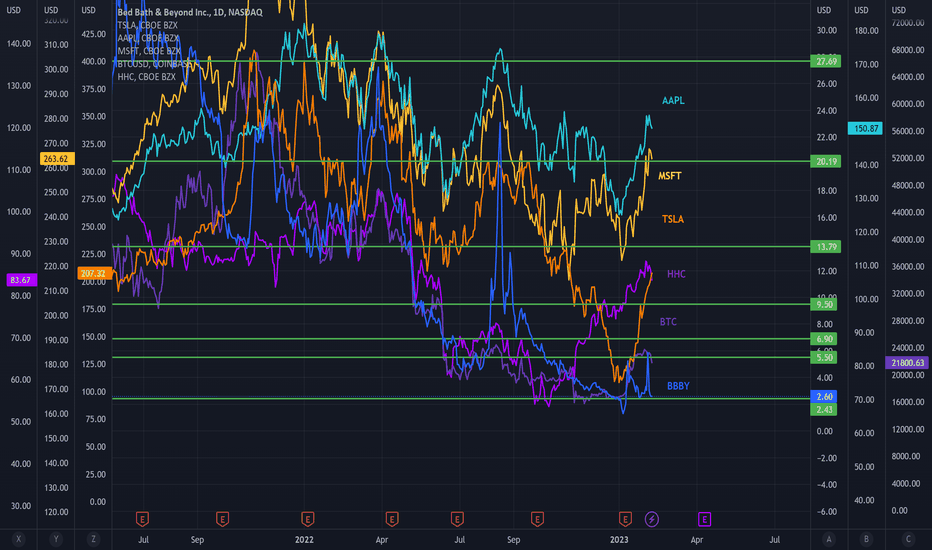Select the TSLA, CBOE BZX legend entry
Screen dimensions: 932x550
click(x=147, y=25)
